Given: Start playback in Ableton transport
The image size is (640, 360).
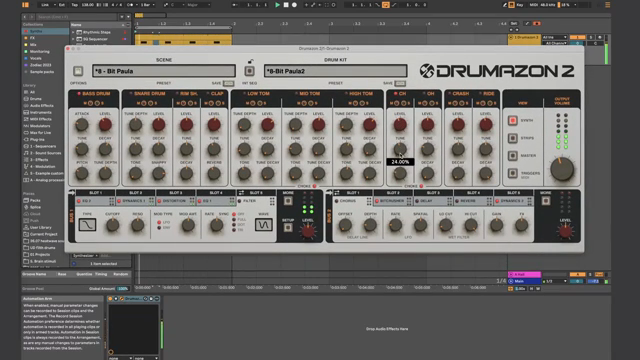Looking at the screenshot, I should click(277, 5).
